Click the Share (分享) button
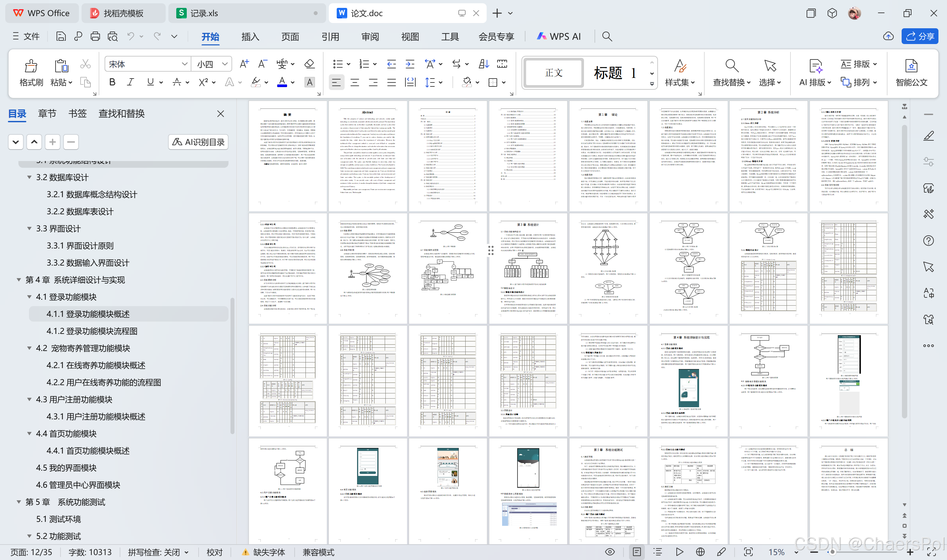 click(920, 36)
